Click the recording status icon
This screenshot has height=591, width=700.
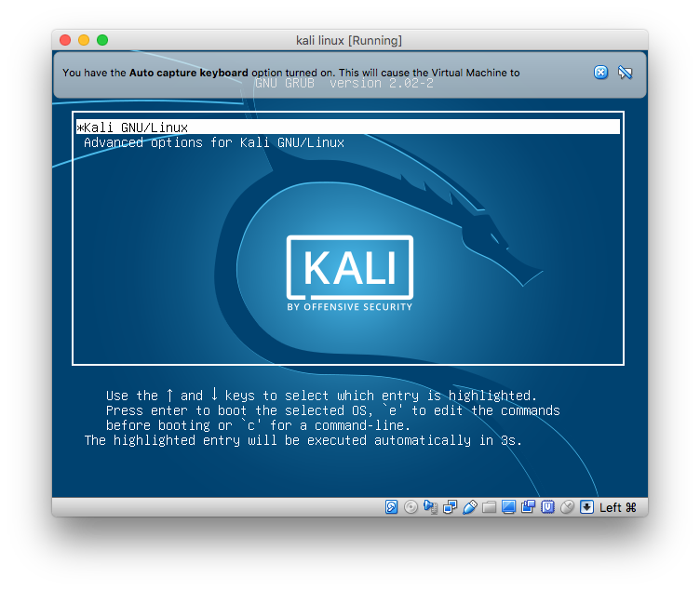click(528, 507)
